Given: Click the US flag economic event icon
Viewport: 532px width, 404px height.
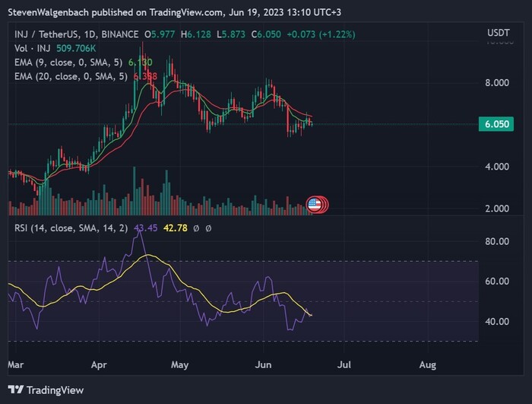Looking at the screenshot, I should [314, 205].
